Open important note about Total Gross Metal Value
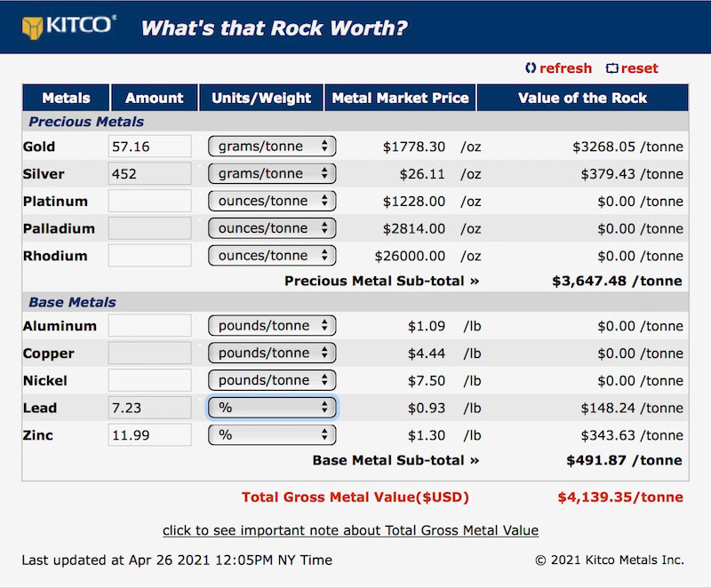711x588 pixels. pos(350,530)
